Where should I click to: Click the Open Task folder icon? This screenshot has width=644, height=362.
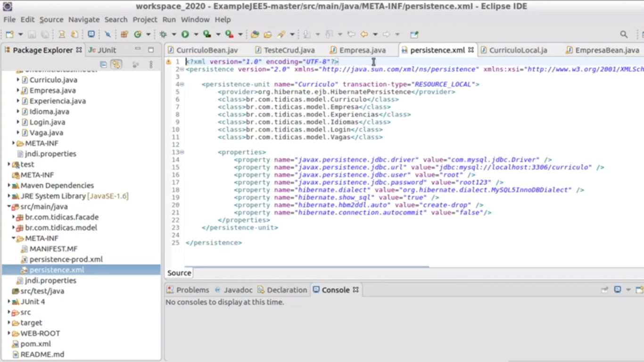[268, 34]
